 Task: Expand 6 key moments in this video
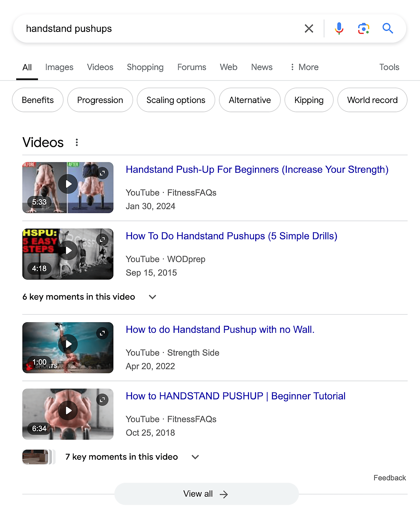click(x=152, y=297)
